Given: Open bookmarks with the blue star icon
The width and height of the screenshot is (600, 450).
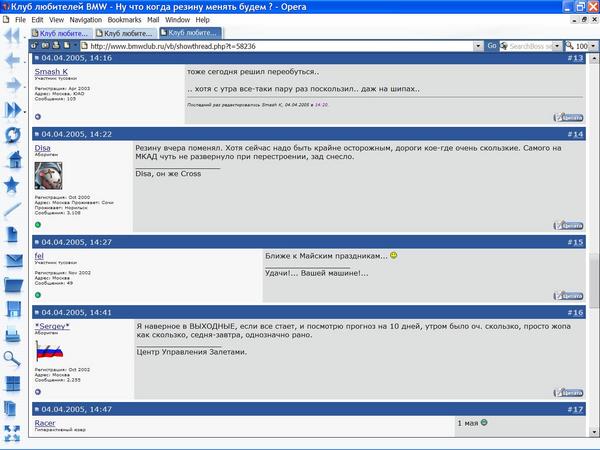Looking at the screenshot, I should point(12,185).
